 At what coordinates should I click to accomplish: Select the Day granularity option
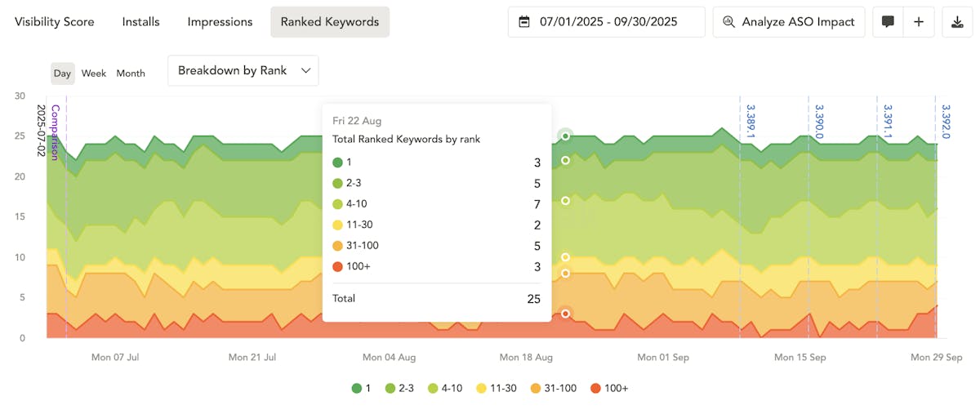62,74
